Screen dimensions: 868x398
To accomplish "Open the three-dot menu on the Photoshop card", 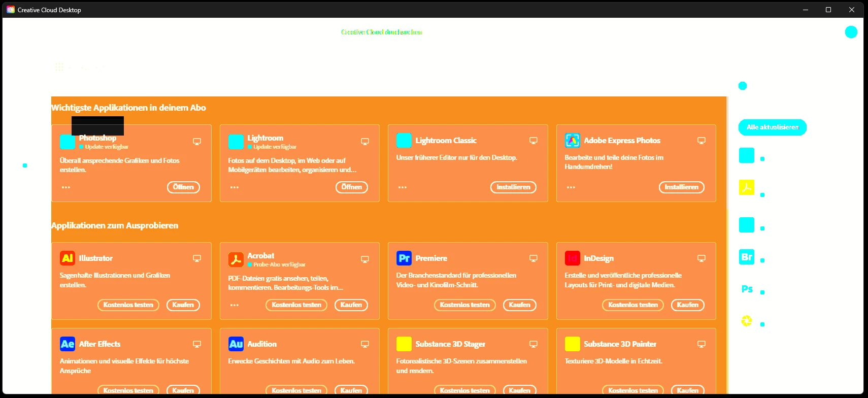I will click(66, 187).
